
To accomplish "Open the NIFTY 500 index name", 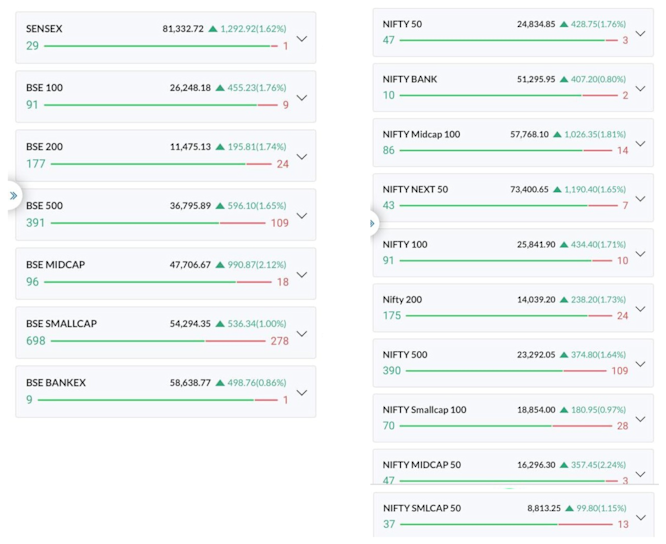I will click(405, 355).
